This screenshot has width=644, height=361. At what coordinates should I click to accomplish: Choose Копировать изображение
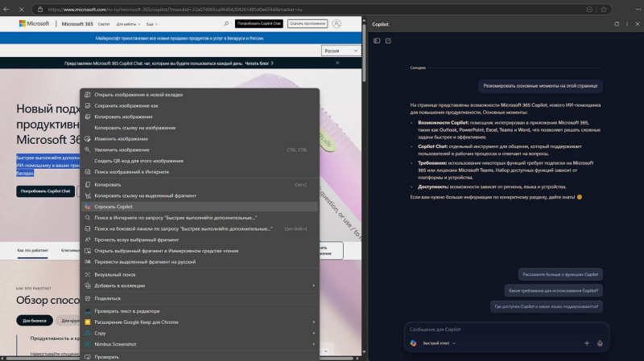click(x=200, y=117)
